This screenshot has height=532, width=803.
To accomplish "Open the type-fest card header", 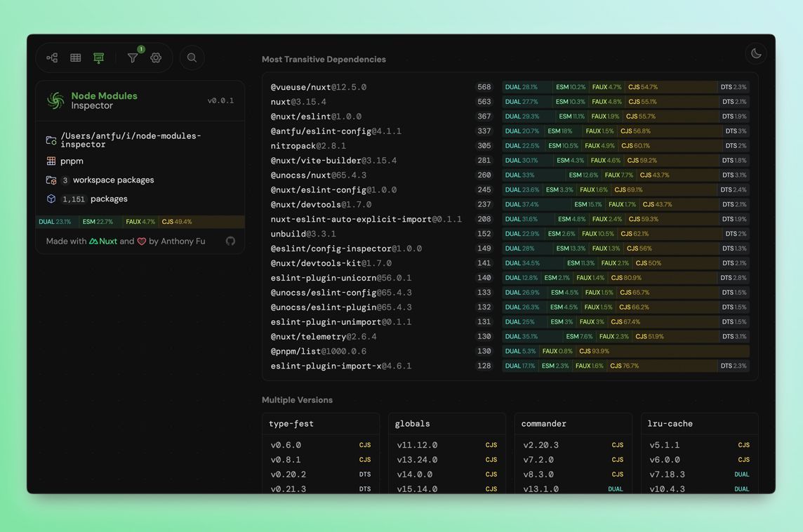I will pos(321,424).
